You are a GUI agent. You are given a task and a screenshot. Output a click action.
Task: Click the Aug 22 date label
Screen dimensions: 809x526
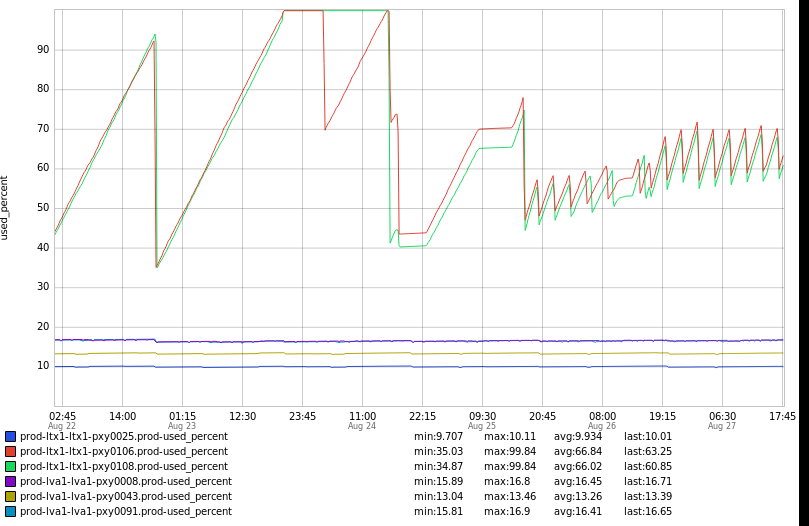click(x=62, y=426)
